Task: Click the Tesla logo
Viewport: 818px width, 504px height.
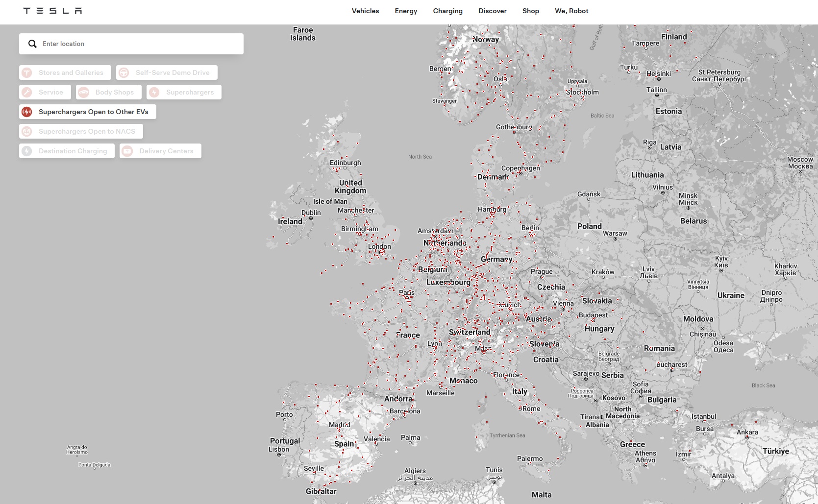Action: (x=52, y=11)
